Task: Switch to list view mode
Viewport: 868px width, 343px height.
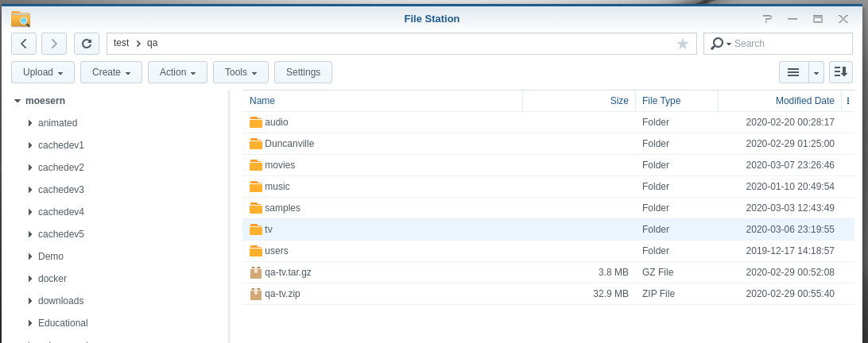Action: pyautogui.click(x=793, y=72)
